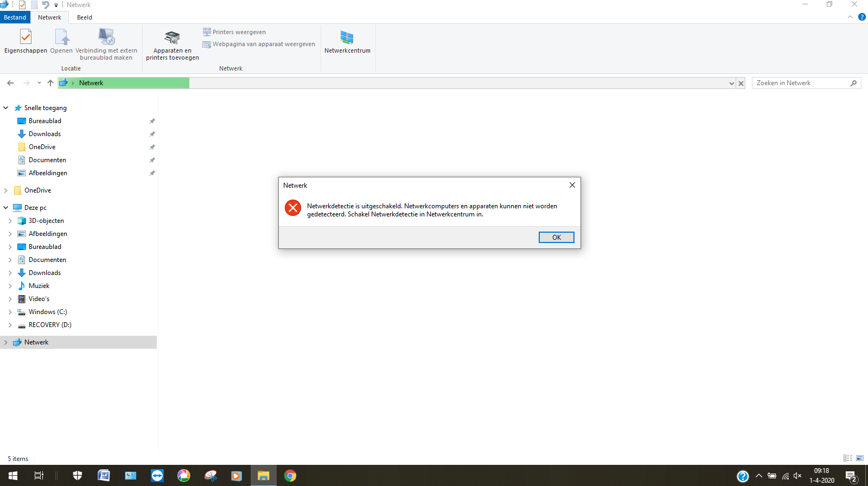This screenshot has height=486, width=868.
Task: Select OneDrive under Snelle toegang
Action: (42, 147)
